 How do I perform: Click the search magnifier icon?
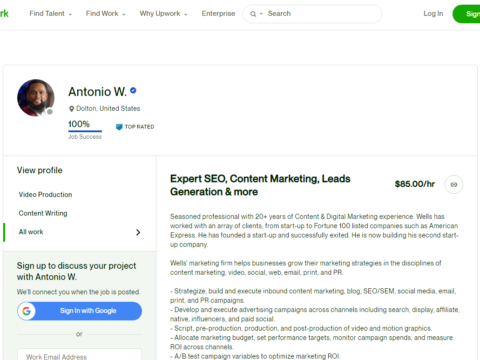(253, 14)
